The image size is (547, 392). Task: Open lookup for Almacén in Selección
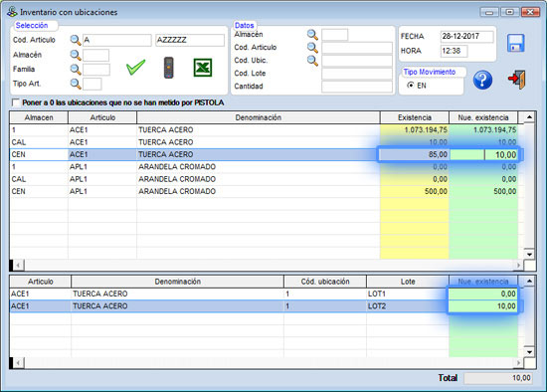pyautogui.click(x=76, y=55)
